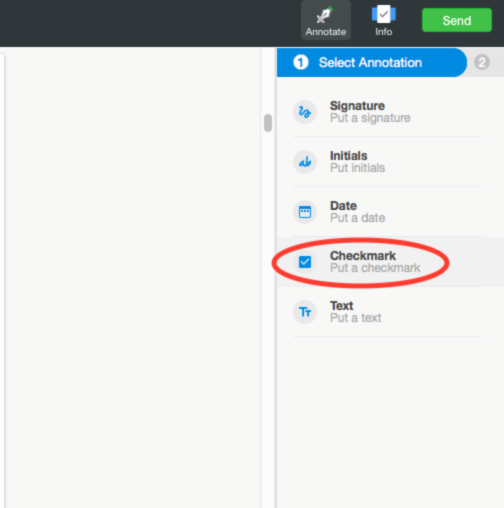Choose the Initials annotation label

point(348,156)
